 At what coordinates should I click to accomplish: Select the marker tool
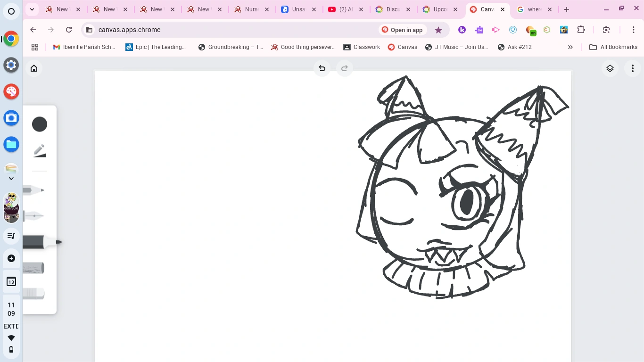[x=35, y=242]
